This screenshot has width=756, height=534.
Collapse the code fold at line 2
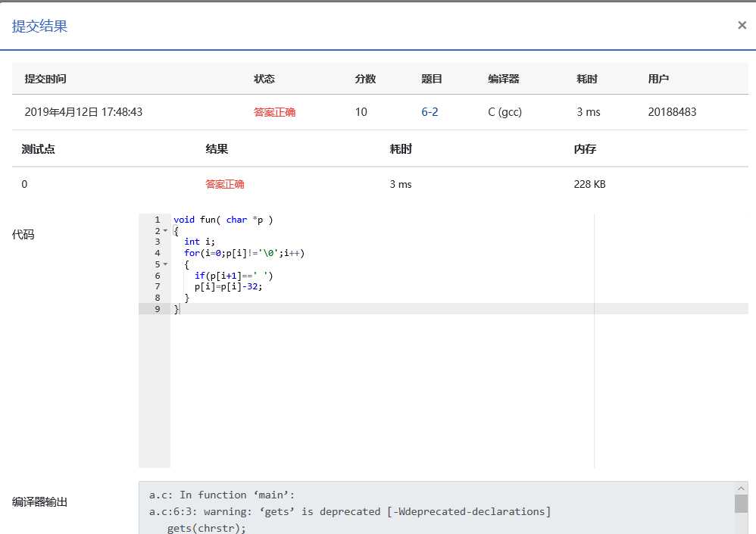click(165, 230)
